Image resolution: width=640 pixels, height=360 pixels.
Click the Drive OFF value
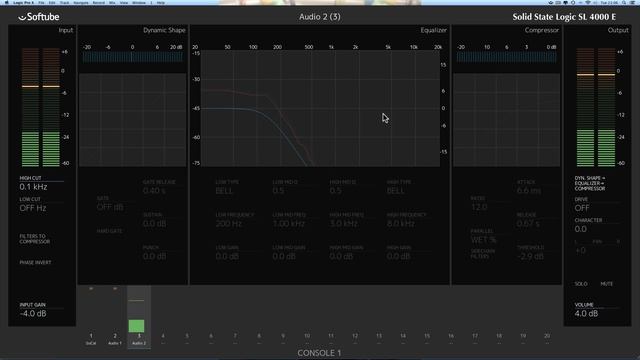[582, 208]
